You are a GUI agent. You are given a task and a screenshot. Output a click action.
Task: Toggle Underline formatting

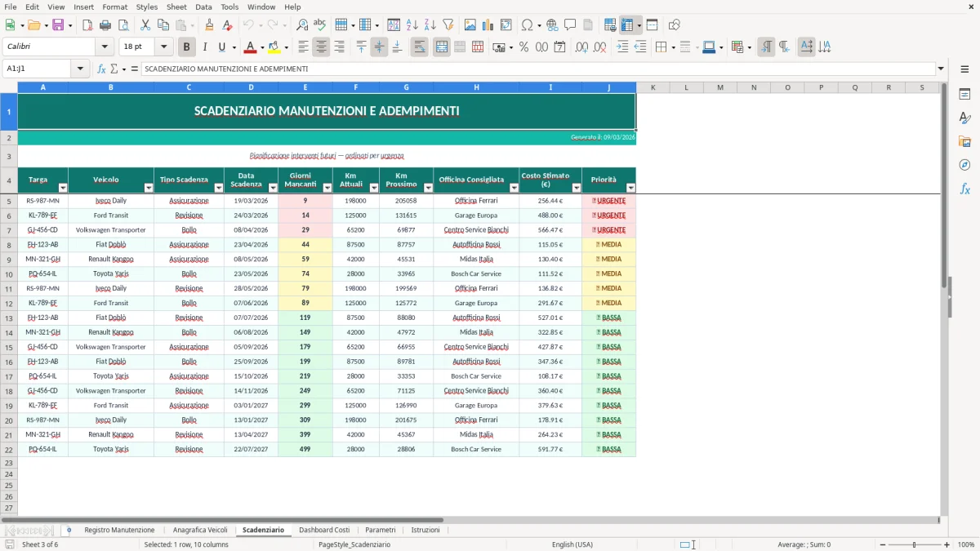pyautogui.click(x=222, y=47)
